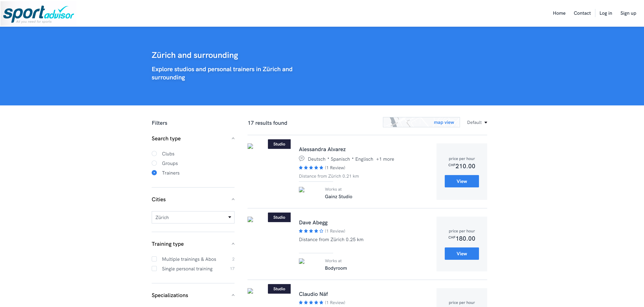
Task: Open the Zürich cities dropdown
Action: (193, 217)
